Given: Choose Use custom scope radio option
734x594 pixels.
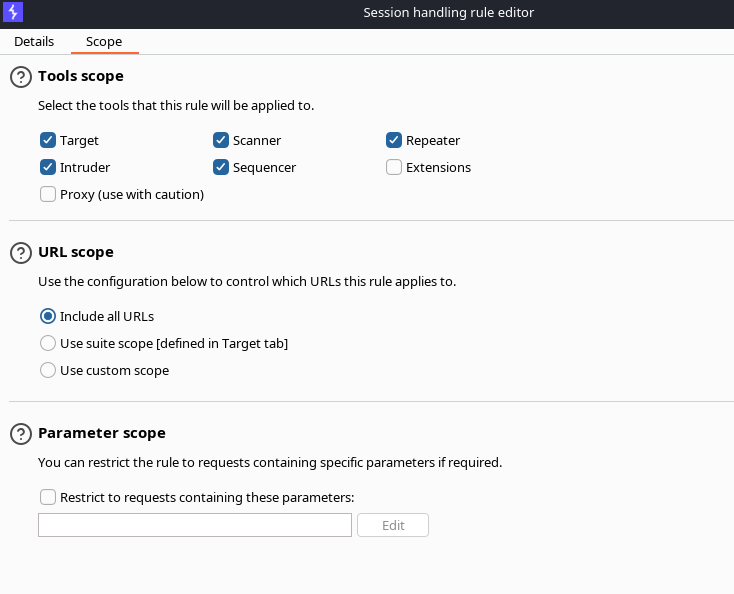Looking at the screenshot, I should [x=48, y=370].
